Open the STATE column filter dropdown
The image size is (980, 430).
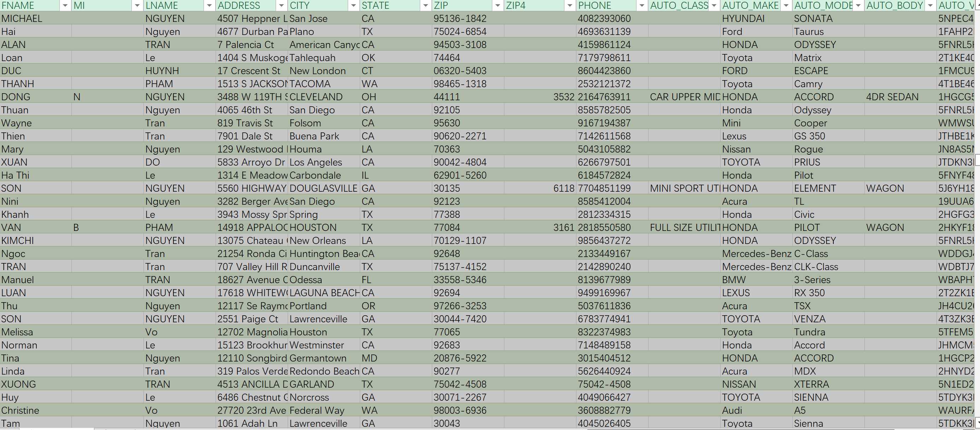pyautogui.click(x=426, y=5)
